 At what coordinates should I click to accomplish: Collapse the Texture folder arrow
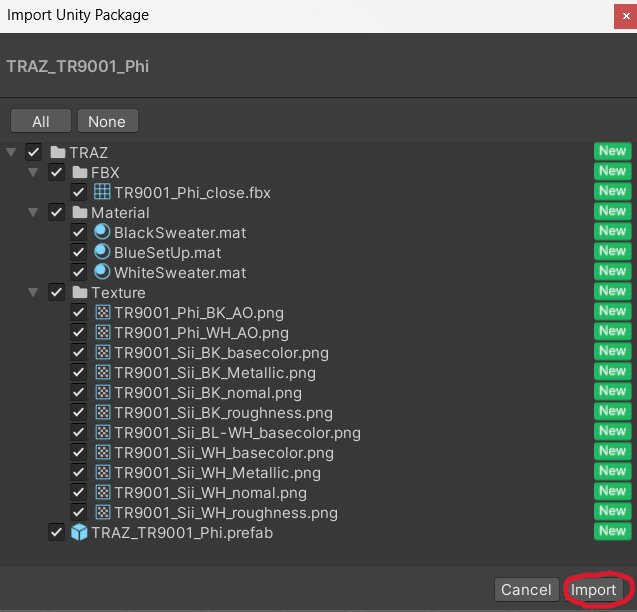[33, 292]
